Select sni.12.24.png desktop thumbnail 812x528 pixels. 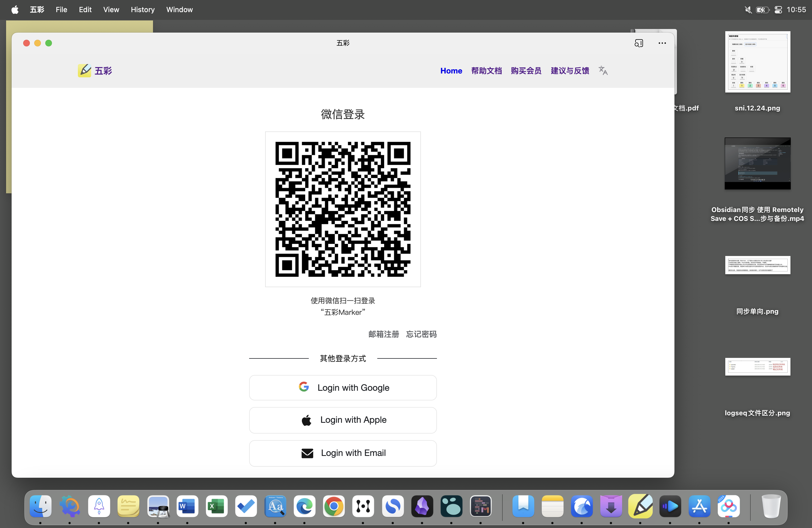[757, 62]
